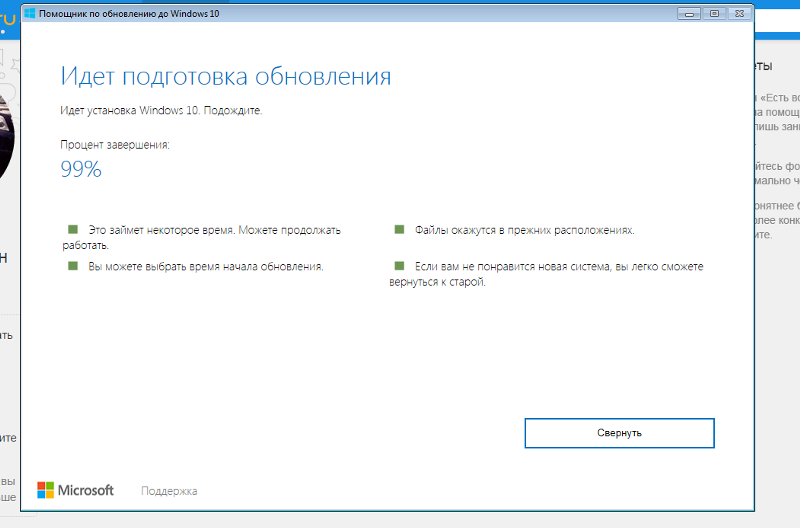Open the Поддержка support link

click(x=169, y=491)
